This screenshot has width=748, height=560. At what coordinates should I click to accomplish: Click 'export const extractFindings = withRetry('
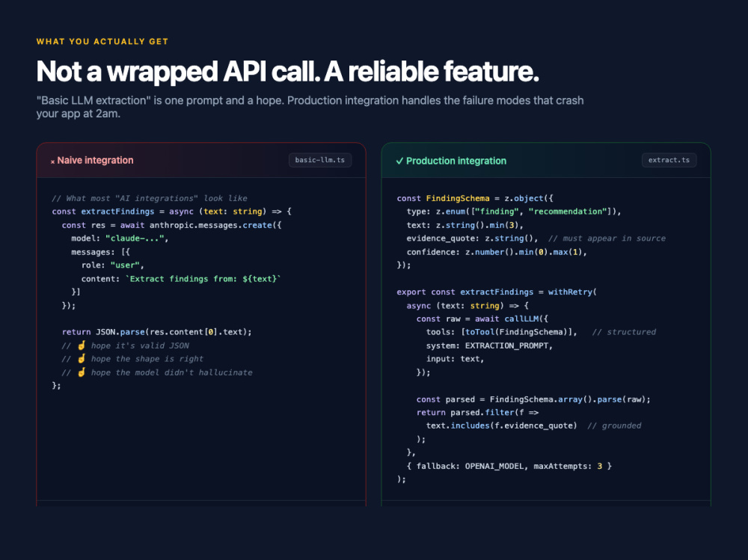click(497, 292)
